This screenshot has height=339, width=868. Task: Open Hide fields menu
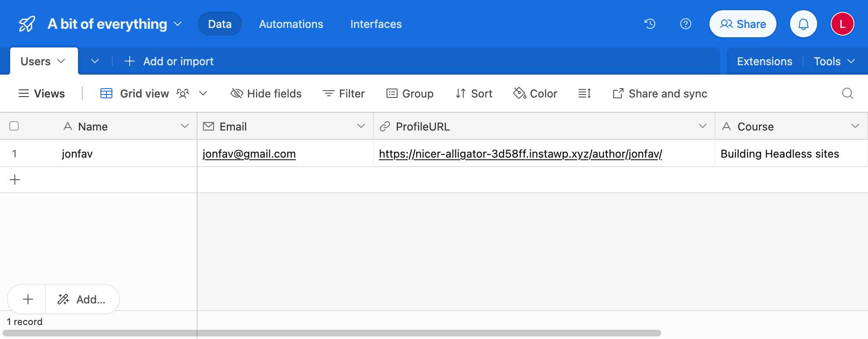266,93
